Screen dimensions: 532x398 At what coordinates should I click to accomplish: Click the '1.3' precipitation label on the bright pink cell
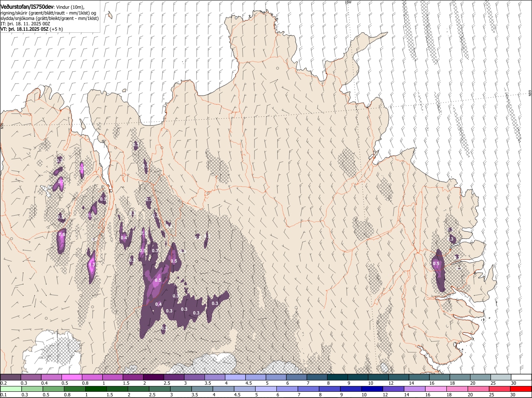92,265
